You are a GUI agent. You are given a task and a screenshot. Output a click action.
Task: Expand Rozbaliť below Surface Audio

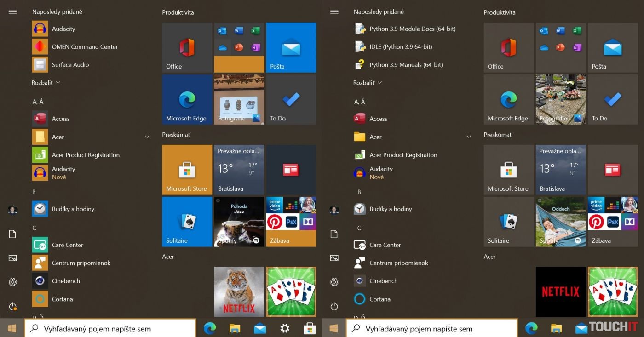pyautogui.click(x=46, y=83)
